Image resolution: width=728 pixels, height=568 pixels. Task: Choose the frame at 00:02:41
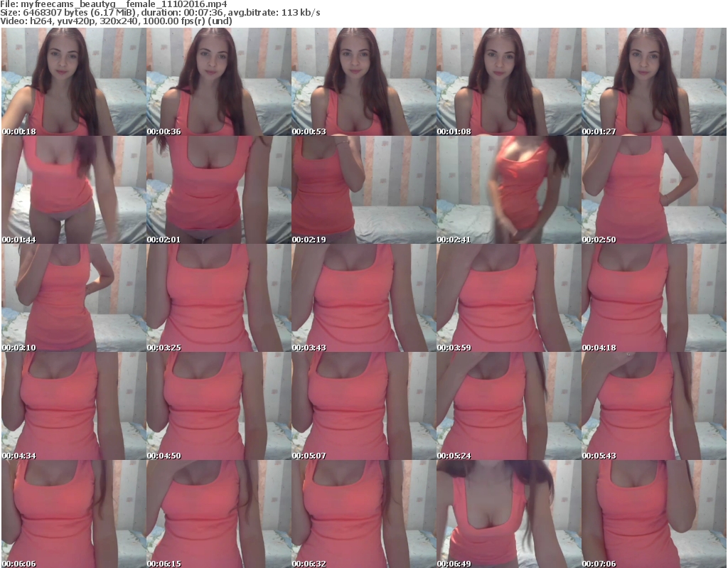pos(508,190)
